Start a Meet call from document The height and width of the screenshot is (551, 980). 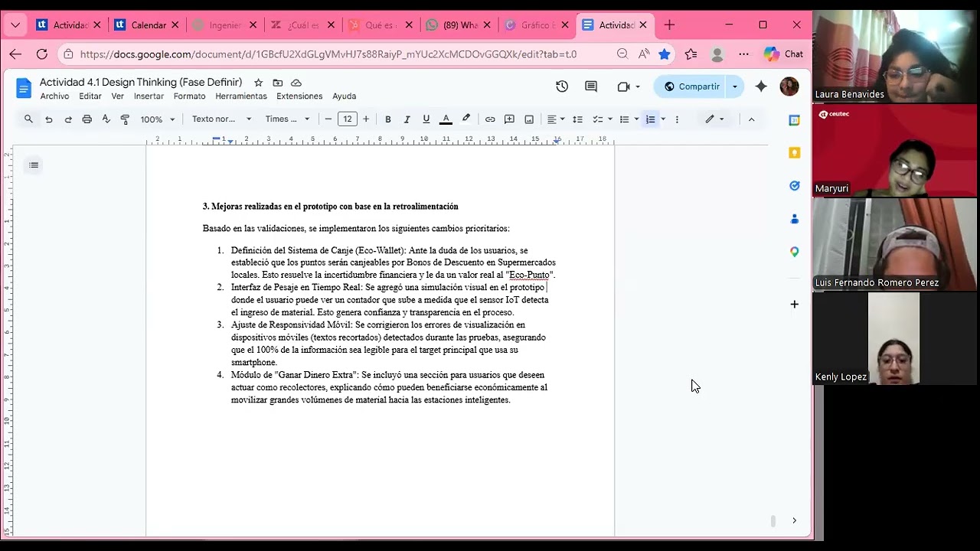click(x=628, y=86)
